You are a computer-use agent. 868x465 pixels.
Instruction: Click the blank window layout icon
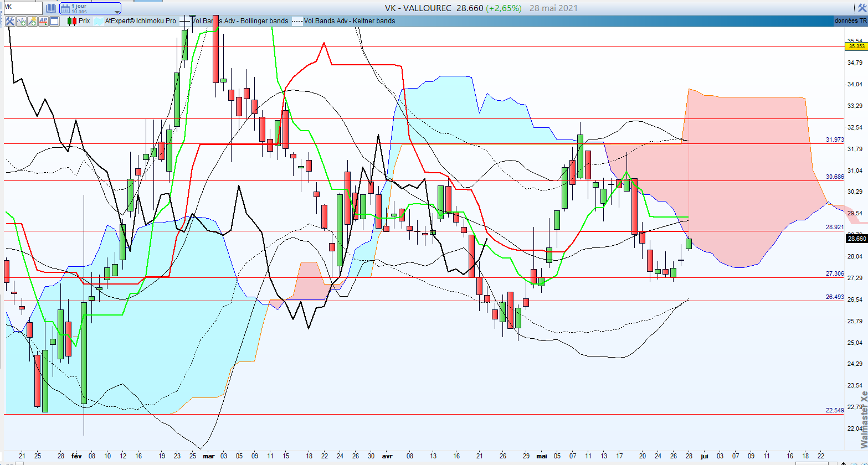(x=54, y=21)
